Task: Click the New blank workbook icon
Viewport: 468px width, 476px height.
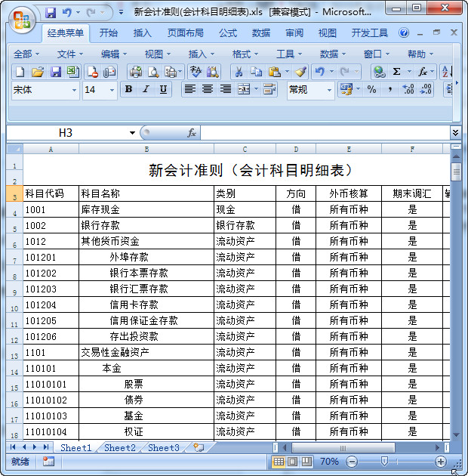Action: pyautogui.click(x=20, y=72)
